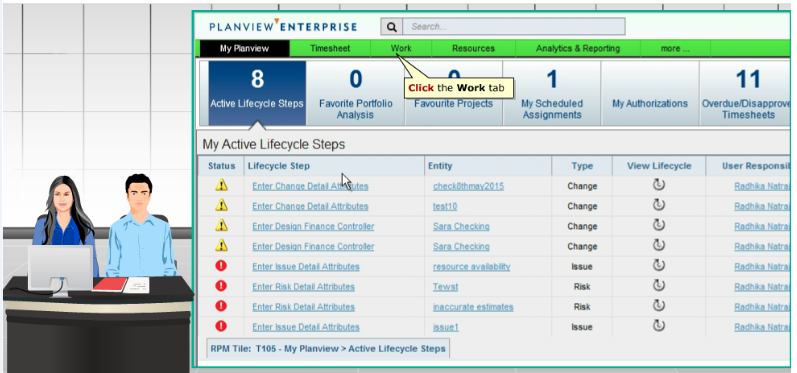797x373 pixels.
Task: Select the My Authorizations tile
Action: point(650,93)
